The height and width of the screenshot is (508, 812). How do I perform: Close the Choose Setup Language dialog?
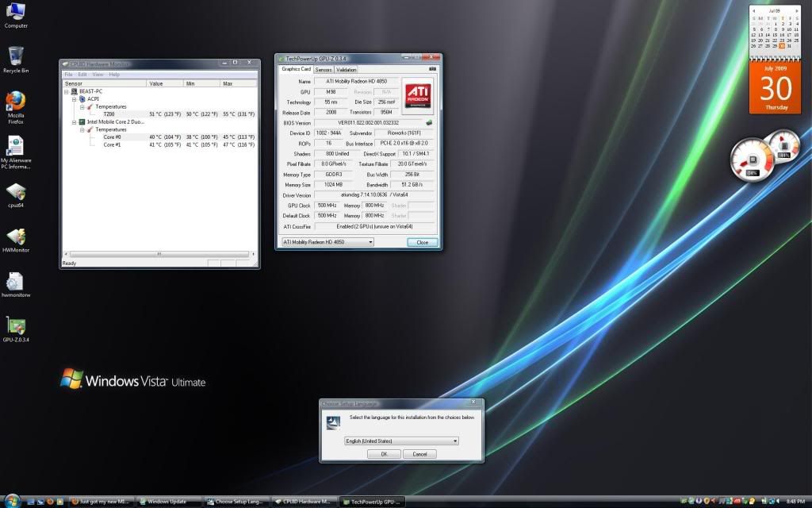[473, 402]
